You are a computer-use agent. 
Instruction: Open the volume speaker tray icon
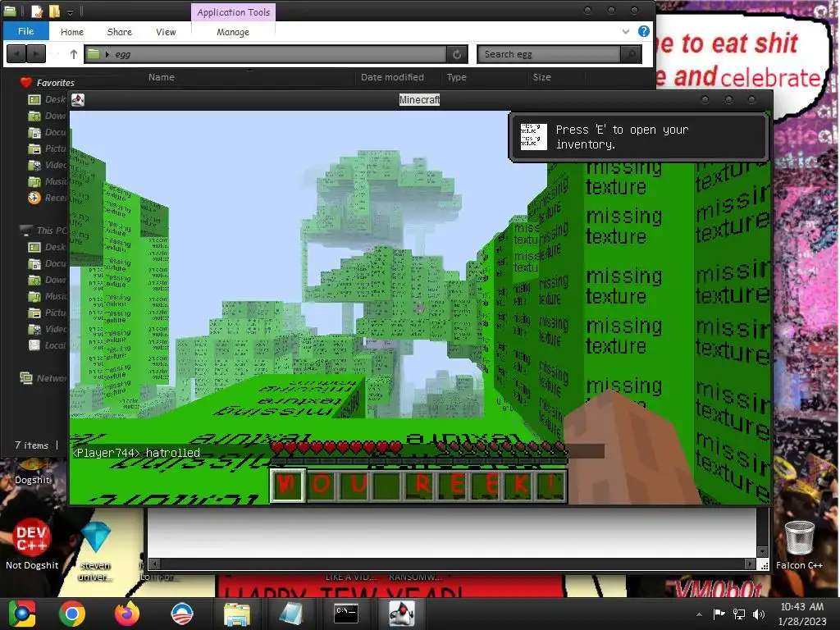click(x=759, y=614)
